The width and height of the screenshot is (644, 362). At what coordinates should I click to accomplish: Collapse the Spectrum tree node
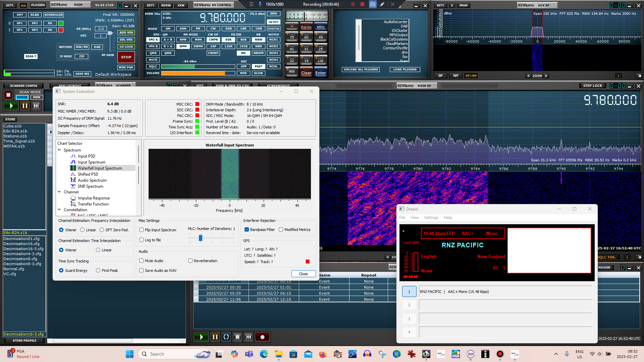(59, 150)
